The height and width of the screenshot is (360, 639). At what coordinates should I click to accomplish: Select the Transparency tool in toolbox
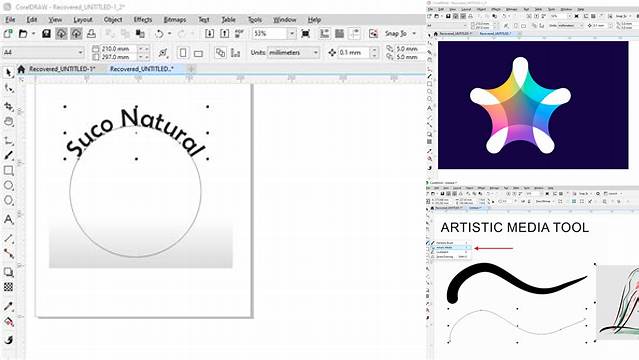point(9,287)
